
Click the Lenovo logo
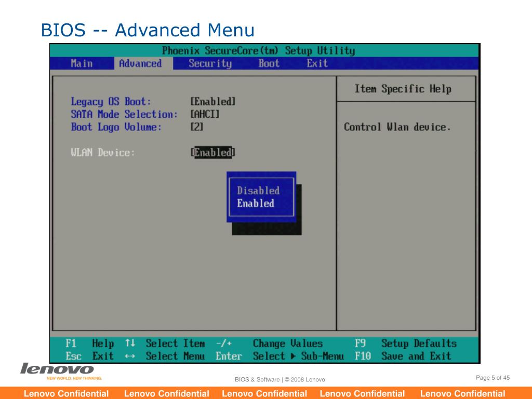57,368
